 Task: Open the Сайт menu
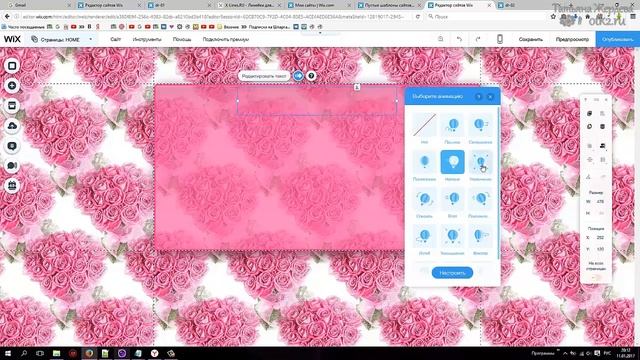point(116,39)
